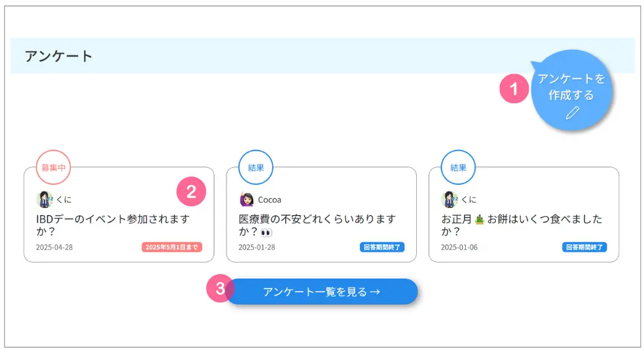644x350 pixels.
Task: Click the 募集中 status badge
Action: (53, 168)
